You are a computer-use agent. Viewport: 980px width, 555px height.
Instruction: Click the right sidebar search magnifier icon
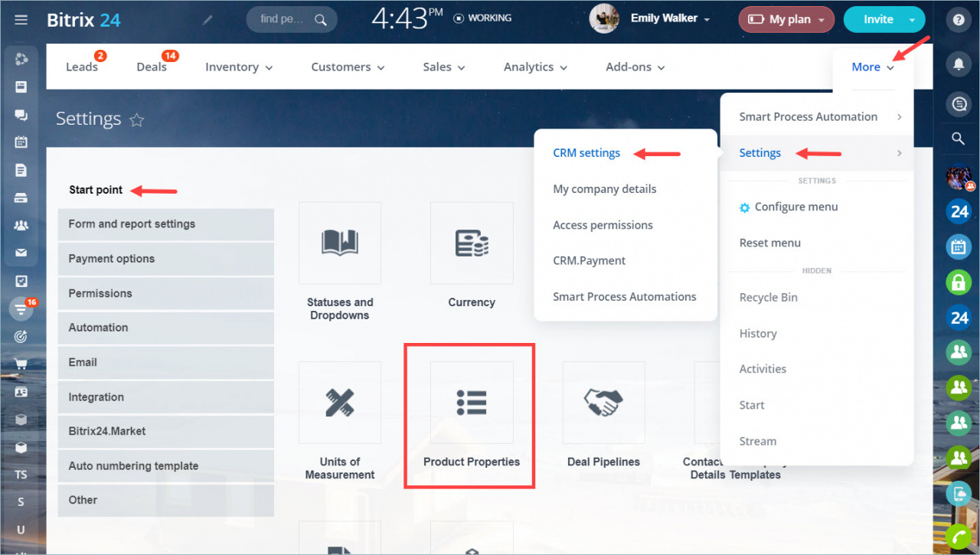[x=959, y=139]
